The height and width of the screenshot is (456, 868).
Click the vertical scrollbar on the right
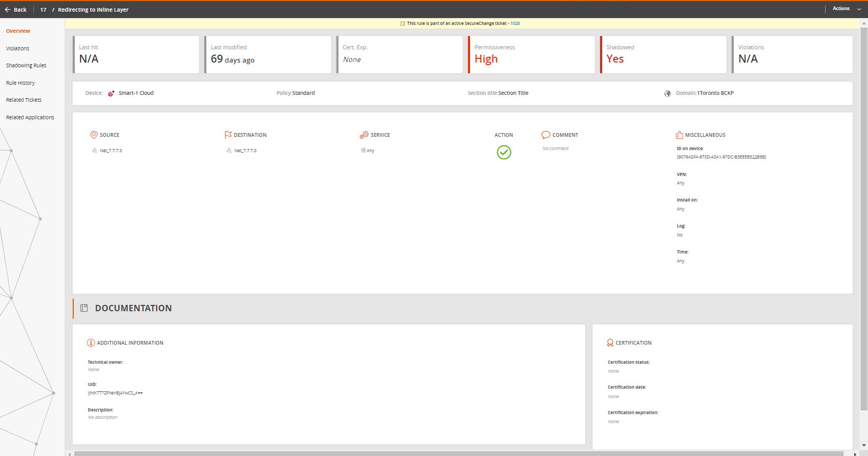coord(864,212)
